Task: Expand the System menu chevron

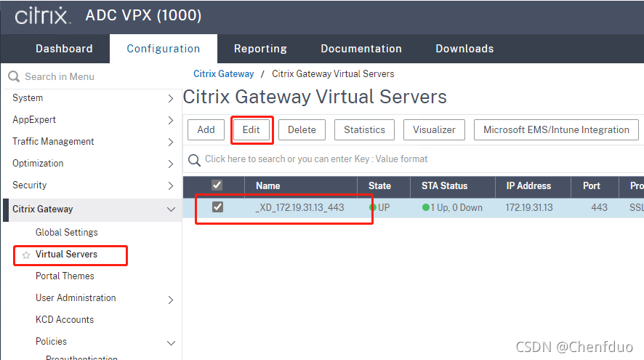Action: 171,99
